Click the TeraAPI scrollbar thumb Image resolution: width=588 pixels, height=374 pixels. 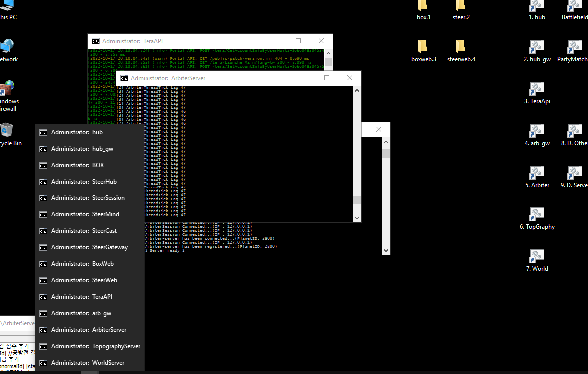(328, 62)
